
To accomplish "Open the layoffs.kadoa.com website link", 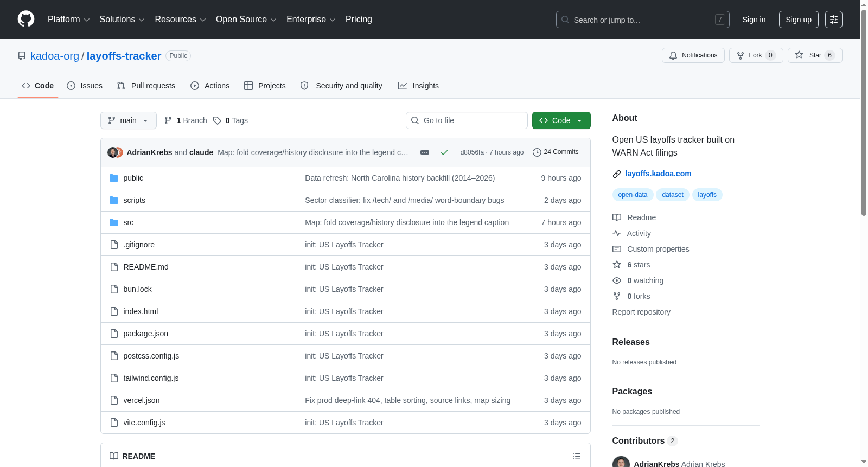I will (x=658, y=174).
